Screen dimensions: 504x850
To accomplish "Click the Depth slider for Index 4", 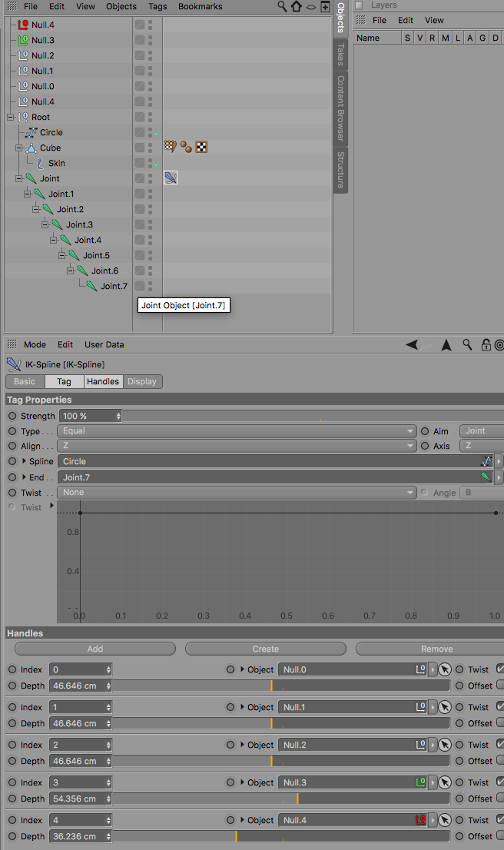I will [281, 836].
